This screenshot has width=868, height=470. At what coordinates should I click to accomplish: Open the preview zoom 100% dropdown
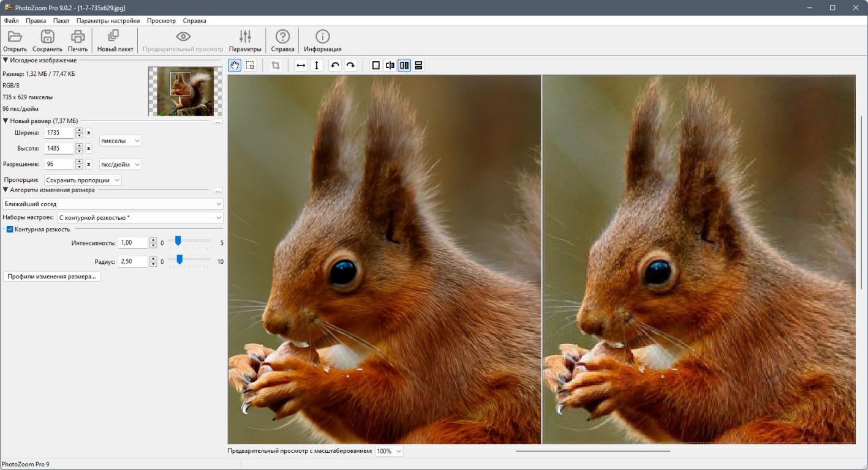click(389, 451)
